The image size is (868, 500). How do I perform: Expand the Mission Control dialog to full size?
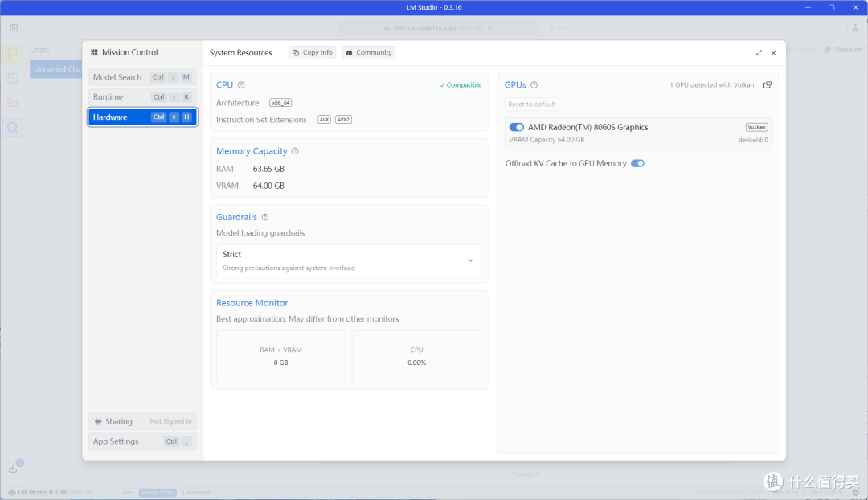[759, 53]
